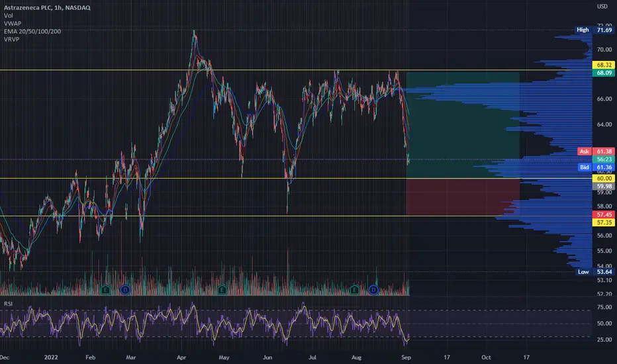
Task: Click the green profit zone of long position
Action: point(463,125)
